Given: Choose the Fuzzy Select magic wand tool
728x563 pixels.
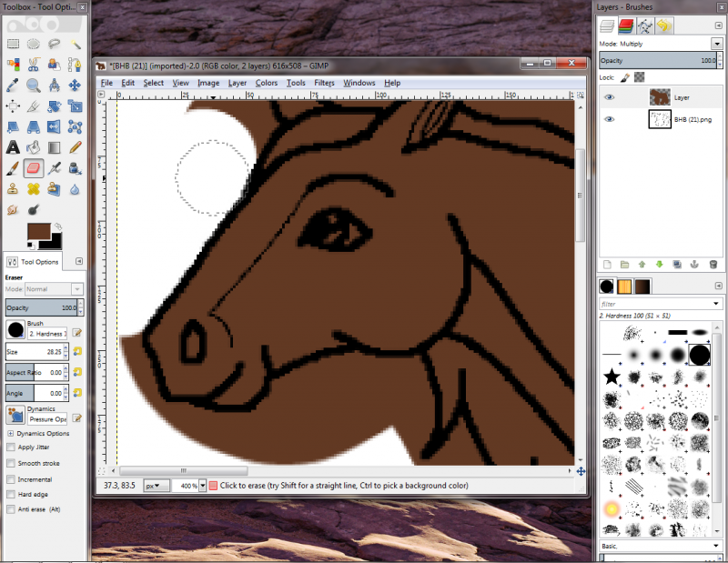Looking at the screenshot, I should coord(75,44).
